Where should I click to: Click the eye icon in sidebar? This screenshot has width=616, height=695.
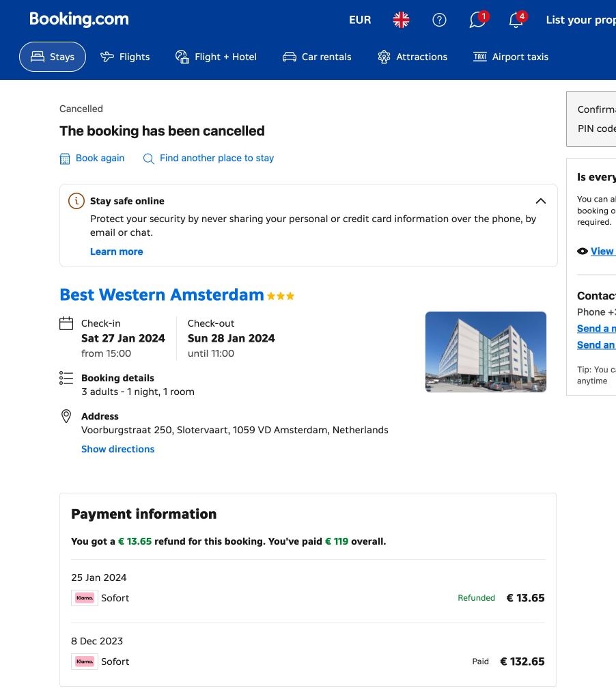pos(583,251)
